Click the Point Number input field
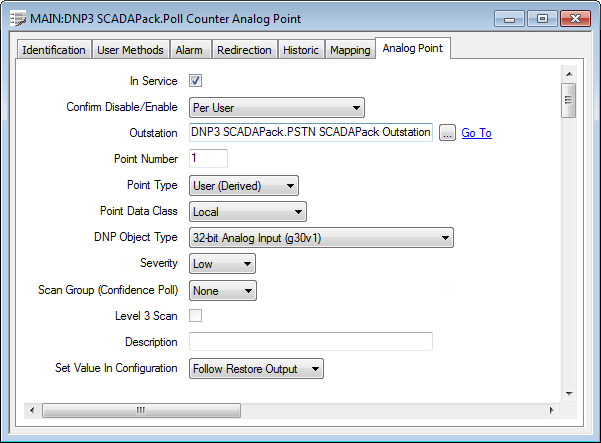The height and width of the screenshot is (443, 601). point(208,158)
